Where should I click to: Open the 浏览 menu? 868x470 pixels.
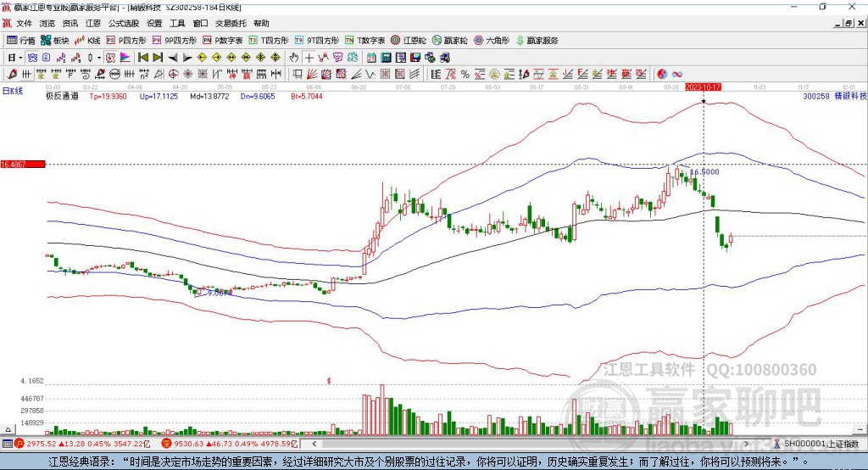tap(47, 23)
